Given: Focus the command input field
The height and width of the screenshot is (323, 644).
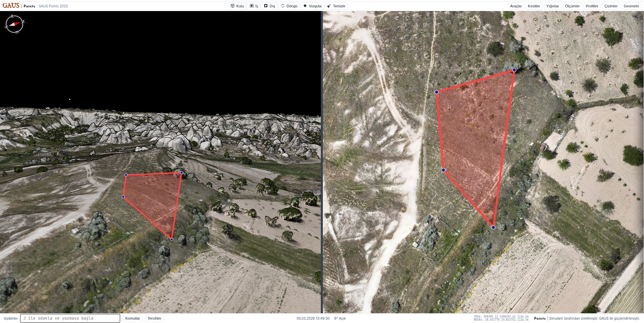Looking at the screenshot, I should click(x=70, y=318).
